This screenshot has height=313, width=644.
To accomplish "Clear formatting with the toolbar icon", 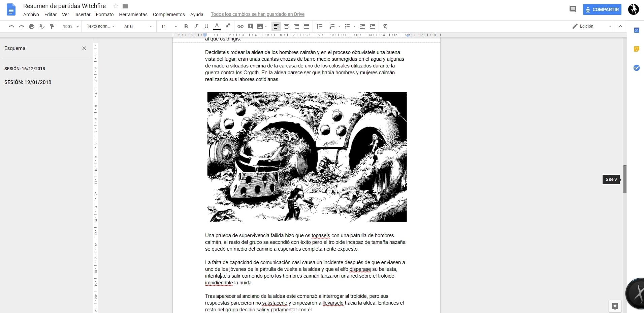I will 385,26.
